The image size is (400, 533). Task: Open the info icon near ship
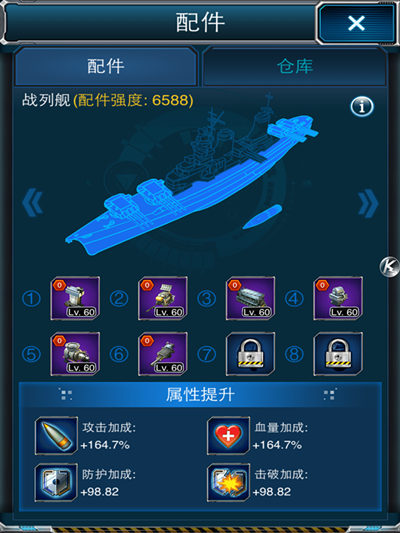pos(362,107)
